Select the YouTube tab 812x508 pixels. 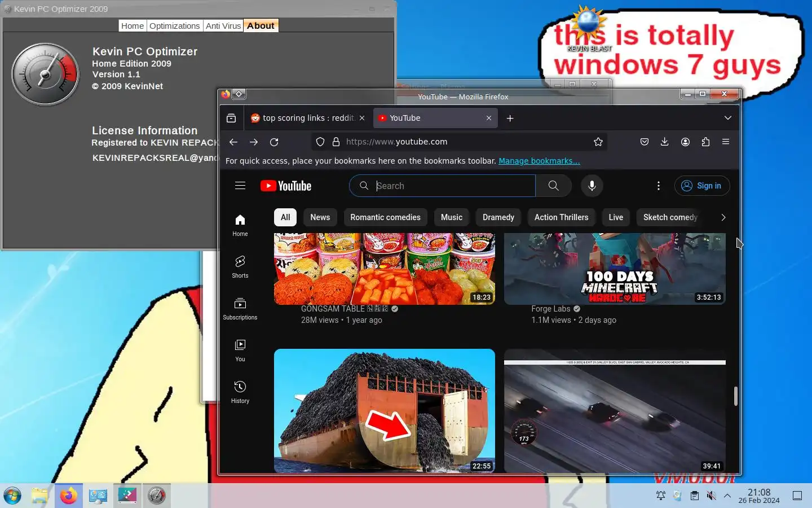(435, 118)
